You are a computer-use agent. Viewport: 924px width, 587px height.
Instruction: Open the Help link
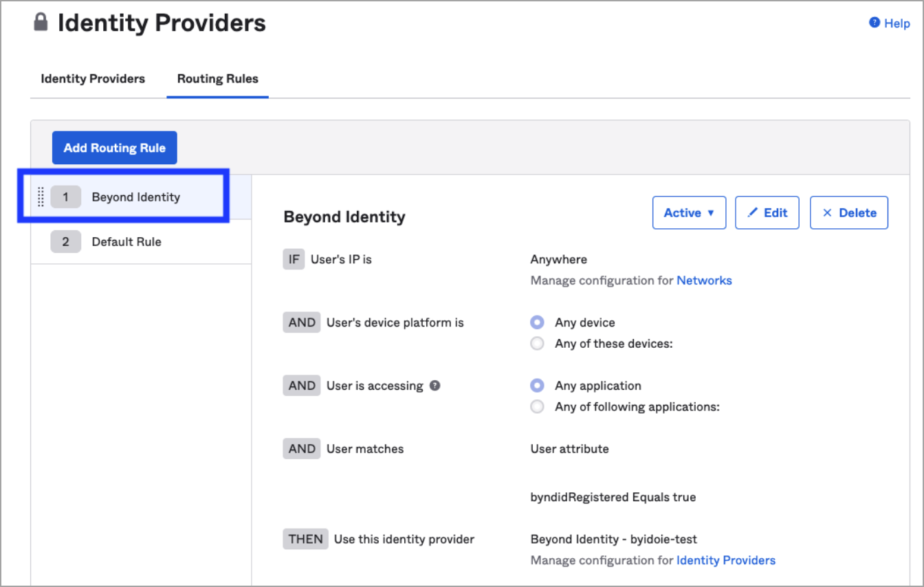pos(897,23)
